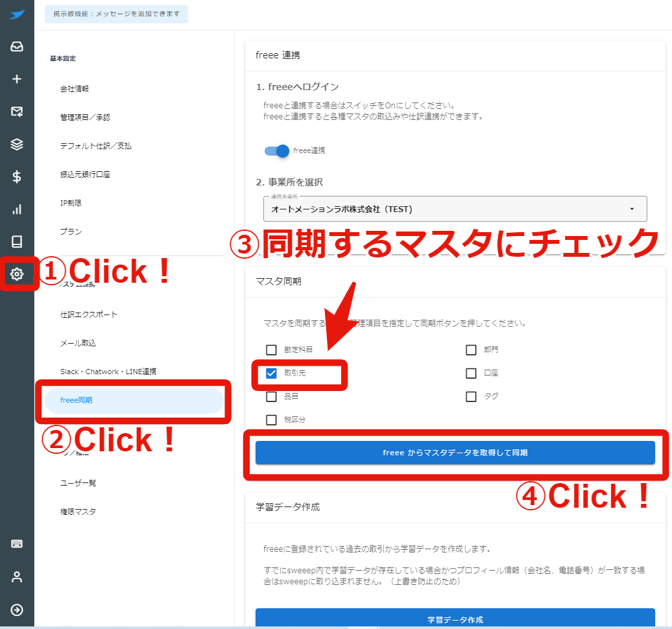Open 振込元銀行口座 menu item
The image size is (672, 629).
click(85, 174)
